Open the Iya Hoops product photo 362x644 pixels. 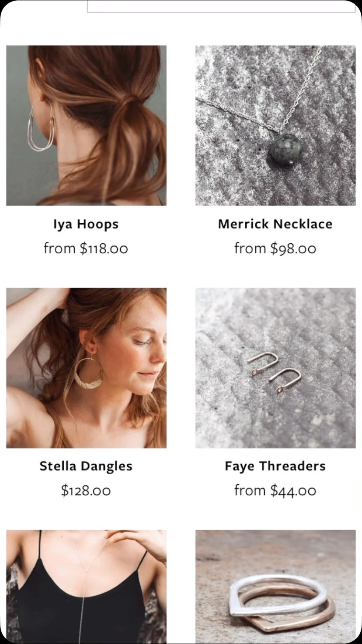pos(86,126)
